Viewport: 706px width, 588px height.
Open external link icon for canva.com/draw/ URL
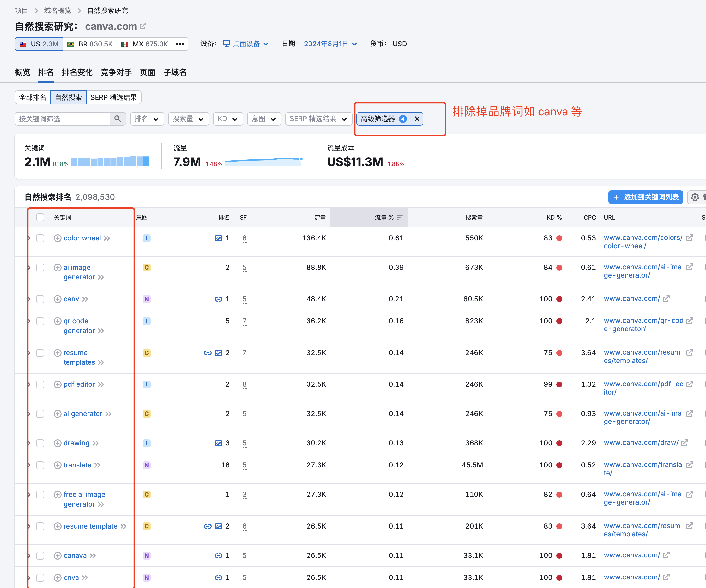(685, 443)
